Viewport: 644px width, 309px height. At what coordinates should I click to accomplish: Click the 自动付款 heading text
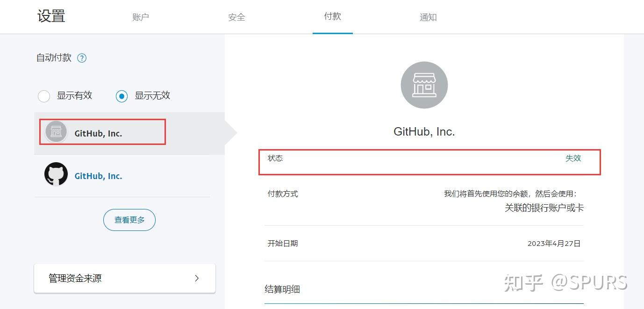point(54,58)
